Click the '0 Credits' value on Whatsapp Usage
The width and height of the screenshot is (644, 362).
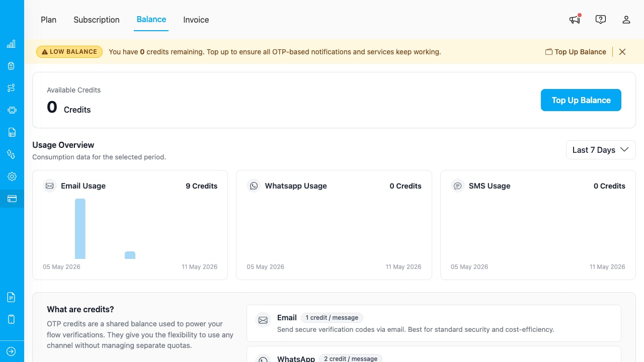(406, 186)
